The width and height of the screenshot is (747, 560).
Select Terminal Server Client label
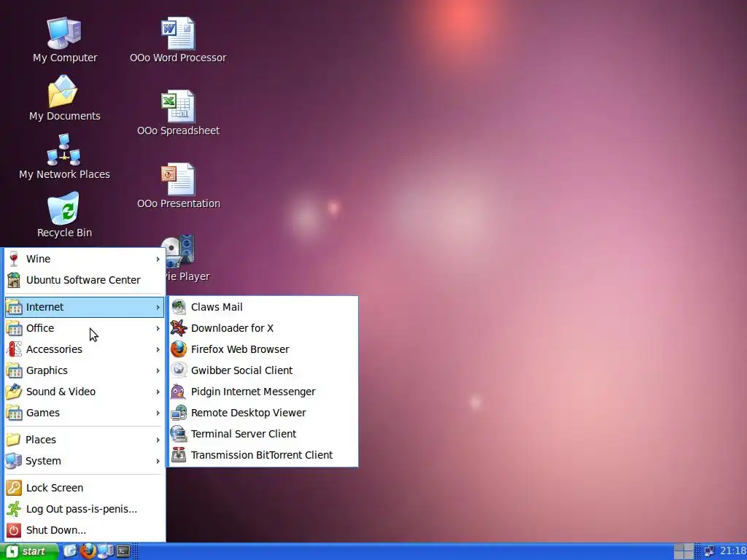244,434
